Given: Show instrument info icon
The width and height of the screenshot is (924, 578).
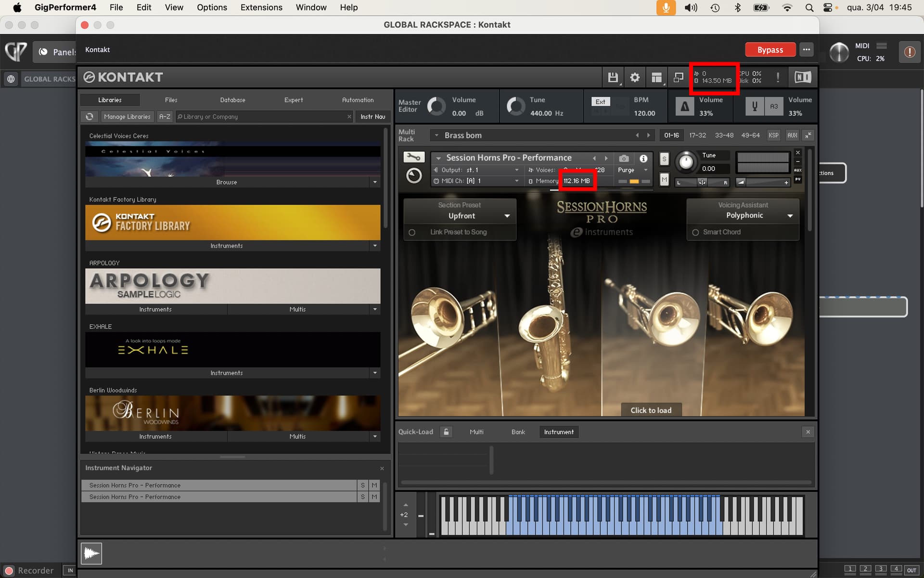Looking at the screenshot, I should 643,158.
